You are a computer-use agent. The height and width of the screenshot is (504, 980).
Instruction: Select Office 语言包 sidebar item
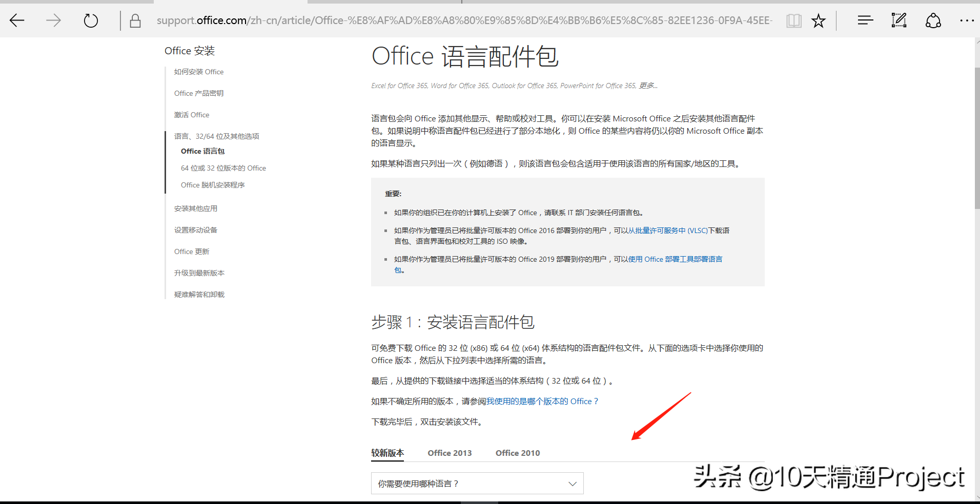click(x=203, y=151)
